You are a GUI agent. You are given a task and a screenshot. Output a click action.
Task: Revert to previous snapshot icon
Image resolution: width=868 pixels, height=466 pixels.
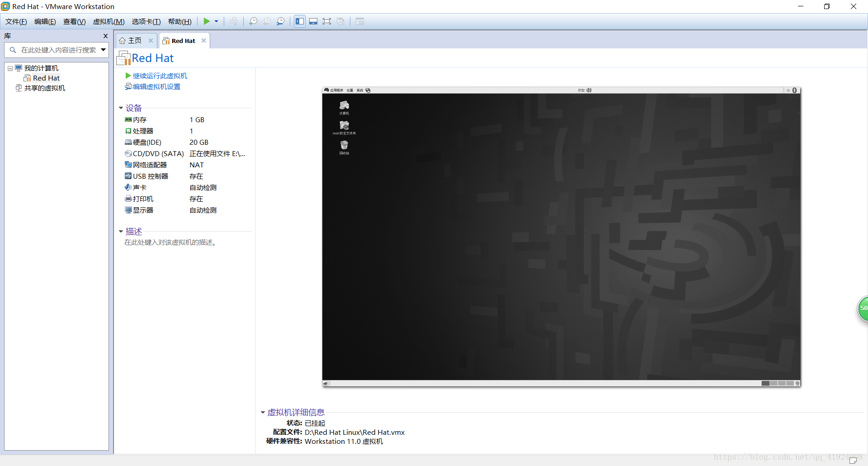click(267, 21)
